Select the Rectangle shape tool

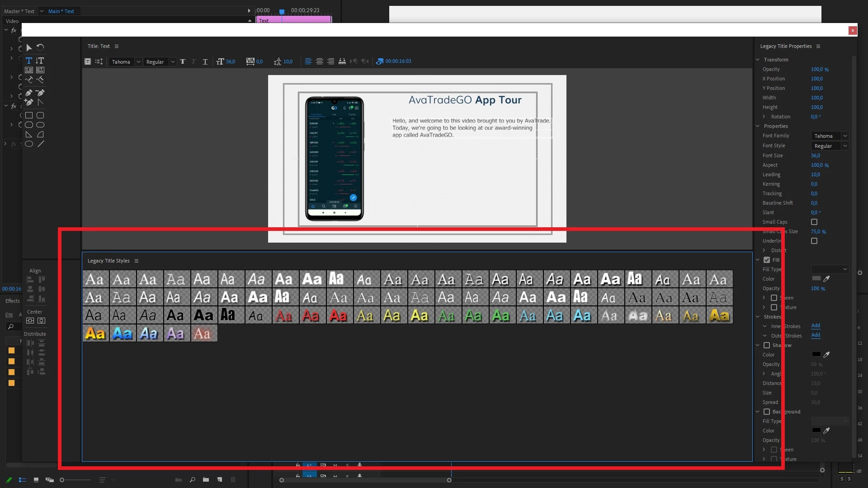[x=28, y=115]
